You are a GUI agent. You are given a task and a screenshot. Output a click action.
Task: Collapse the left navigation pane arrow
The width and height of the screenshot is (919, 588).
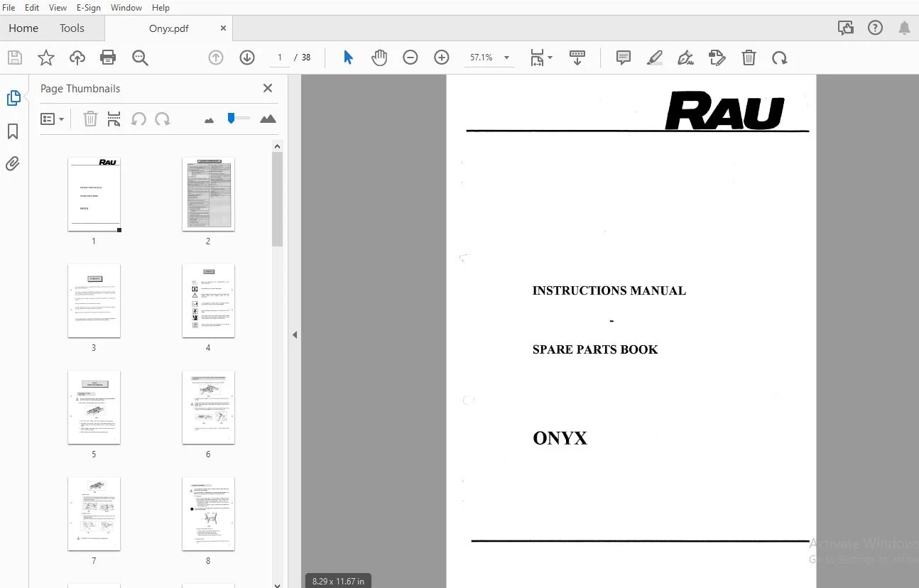click(x=295, y=335)
